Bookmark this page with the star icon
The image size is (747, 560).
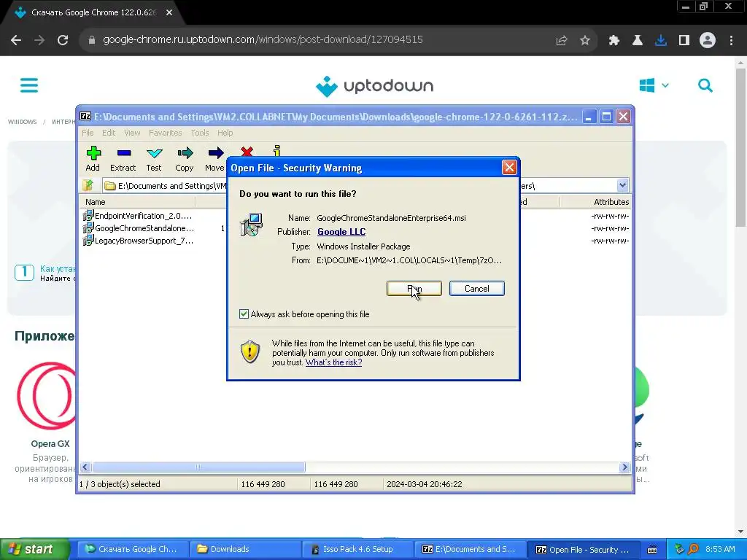click(585, 41)
